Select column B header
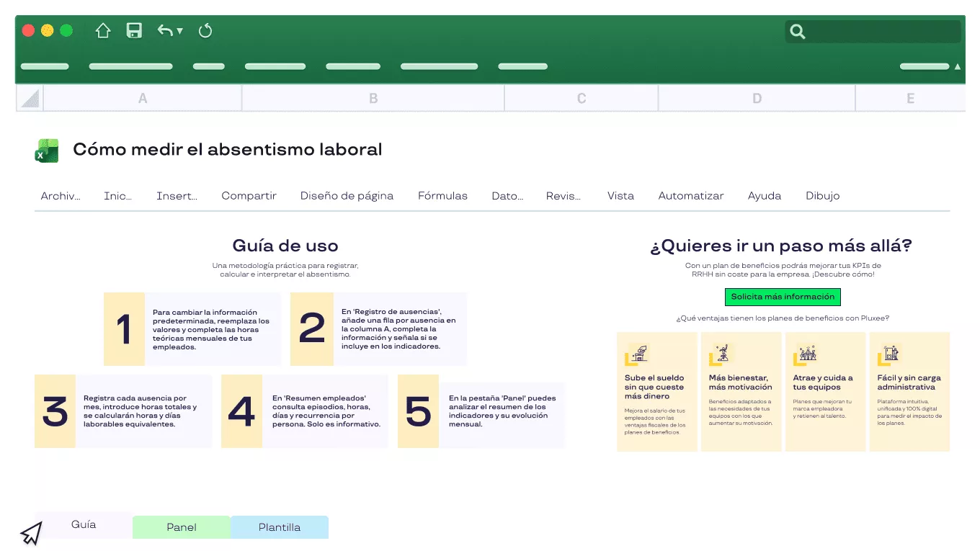 [373, 98]
